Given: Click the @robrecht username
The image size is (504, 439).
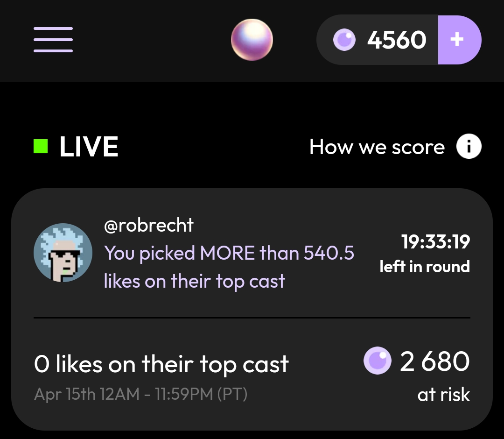Looking at the screenshot, I should coord(148,226).
